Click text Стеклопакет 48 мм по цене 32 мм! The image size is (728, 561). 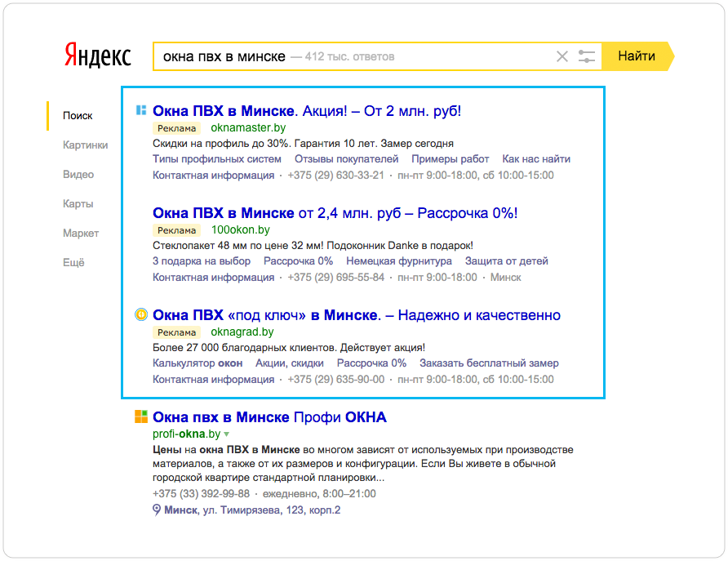pos(240,246)
